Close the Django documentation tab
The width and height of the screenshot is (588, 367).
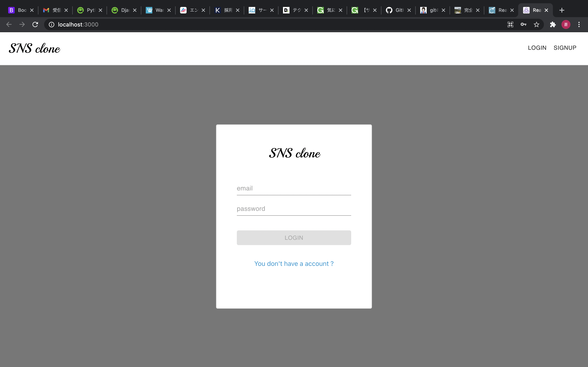tap(135, 10)
